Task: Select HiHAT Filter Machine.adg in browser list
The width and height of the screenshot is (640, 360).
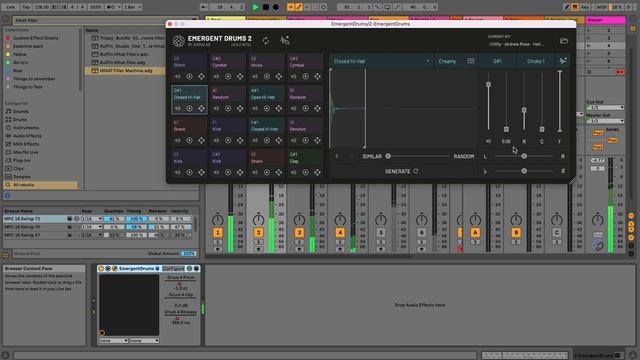Action: pyautogui.click(x=125, y=71)
